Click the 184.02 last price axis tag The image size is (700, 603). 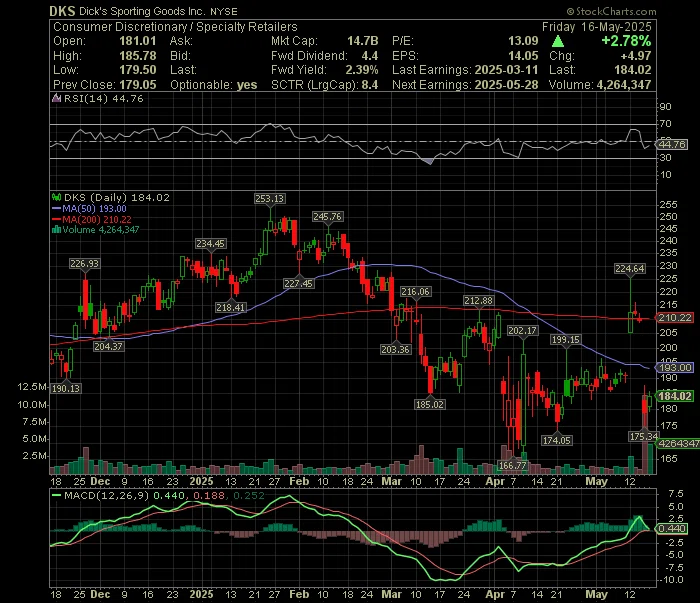coord(674,395)
